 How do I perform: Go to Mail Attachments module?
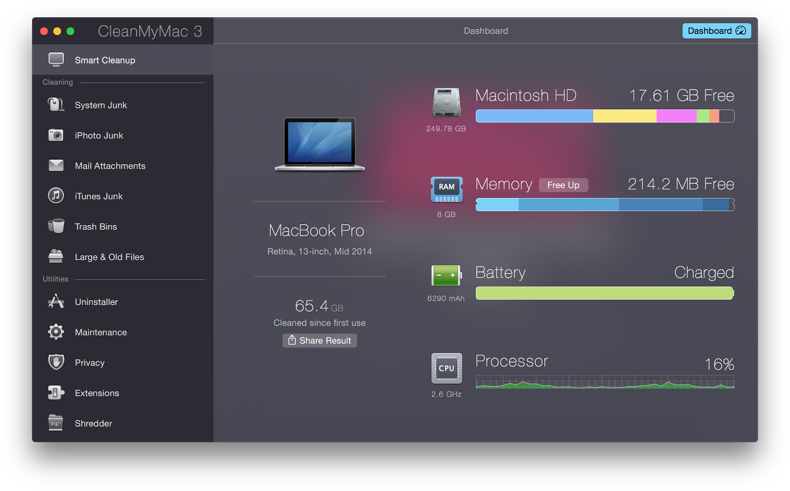[x=123, y=165]
